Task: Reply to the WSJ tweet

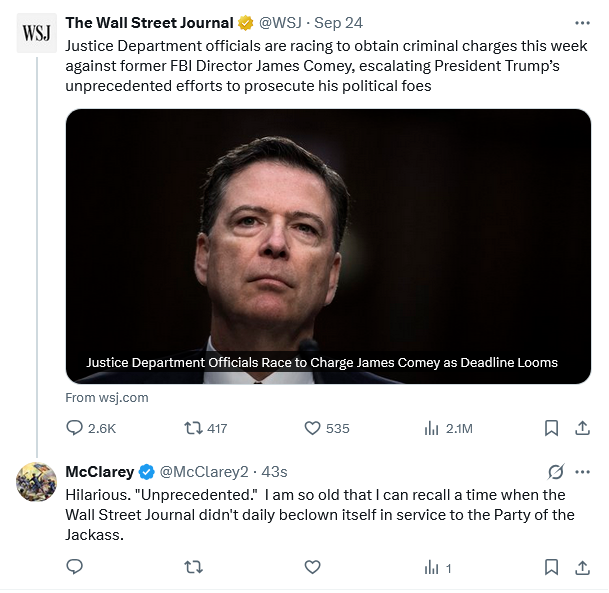Action: 75,428
